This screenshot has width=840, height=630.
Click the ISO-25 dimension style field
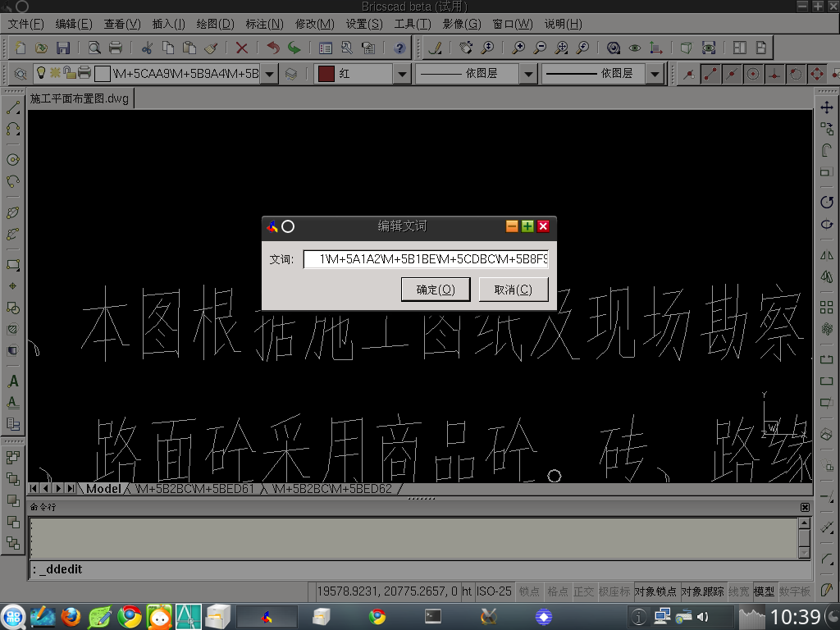click(494, 591)
